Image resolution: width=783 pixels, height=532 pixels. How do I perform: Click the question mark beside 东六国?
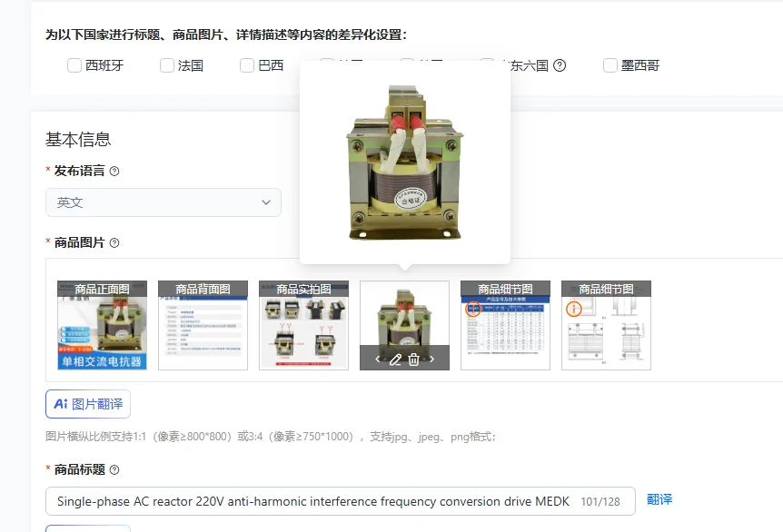[560, 65]
